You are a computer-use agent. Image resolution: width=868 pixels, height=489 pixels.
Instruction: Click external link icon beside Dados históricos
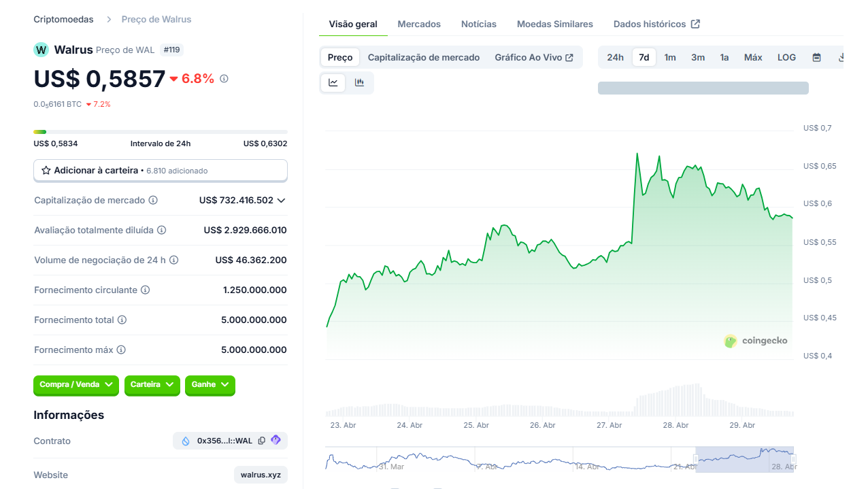[x=695, y=24]
